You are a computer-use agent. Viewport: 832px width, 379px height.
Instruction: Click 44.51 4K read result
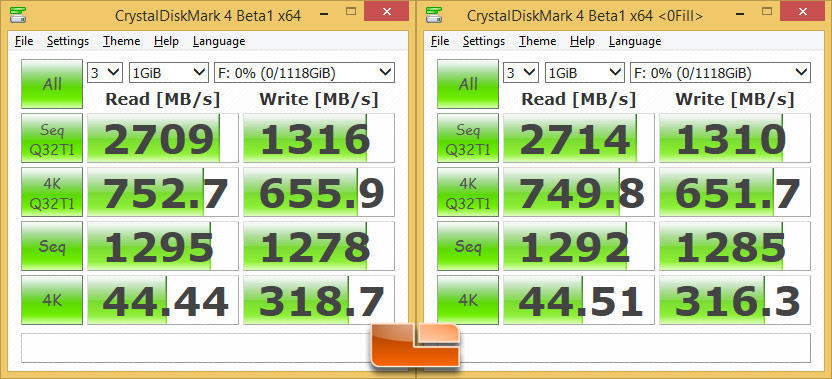(x=579, y=300)
